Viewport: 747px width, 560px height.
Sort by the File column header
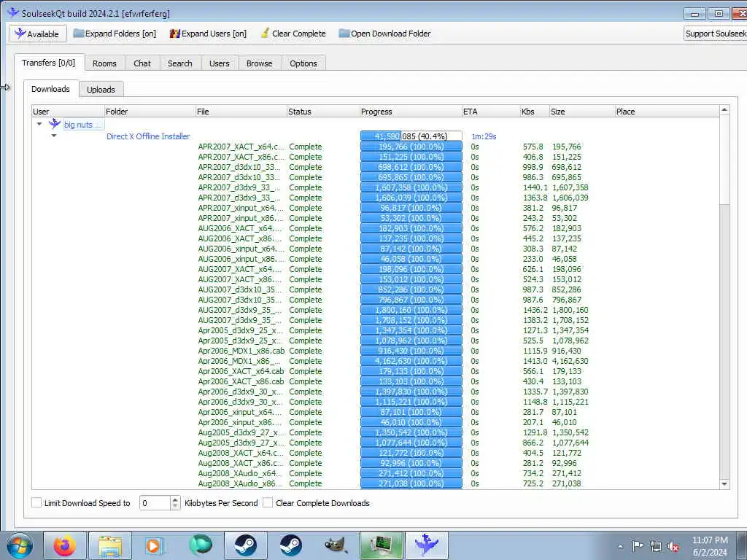pyautogui.click(x=241, y=112)
